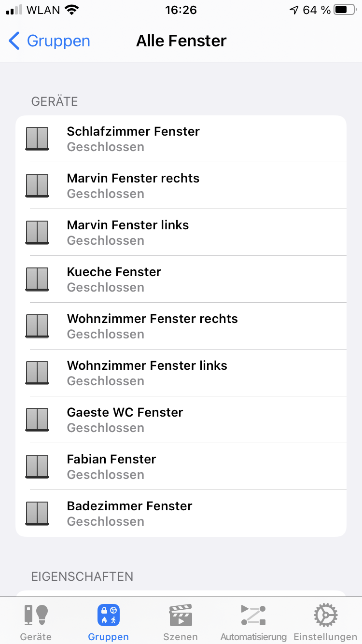Tap the back chevron arrow
The width and height of the screenshot is (362, 644).
[x=14, y=41]
